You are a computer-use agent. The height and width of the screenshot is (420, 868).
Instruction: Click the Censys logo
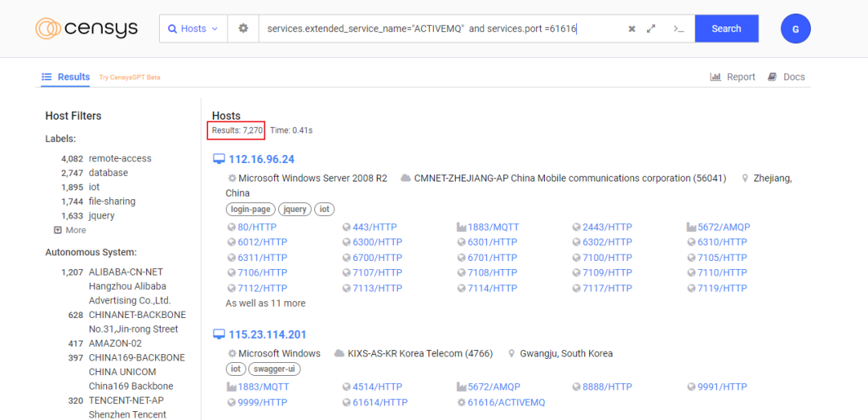pyautogui.click(x=86, y=28)
